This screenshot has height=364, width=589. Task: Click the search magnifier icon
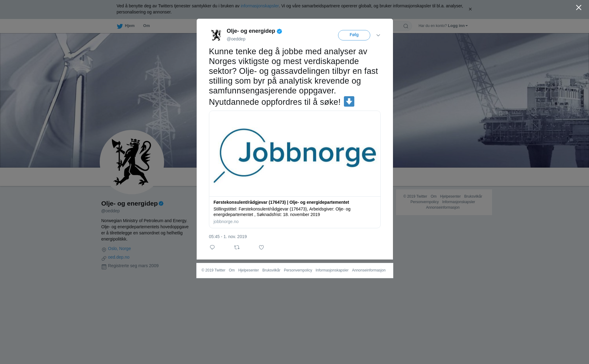[406, 26]
